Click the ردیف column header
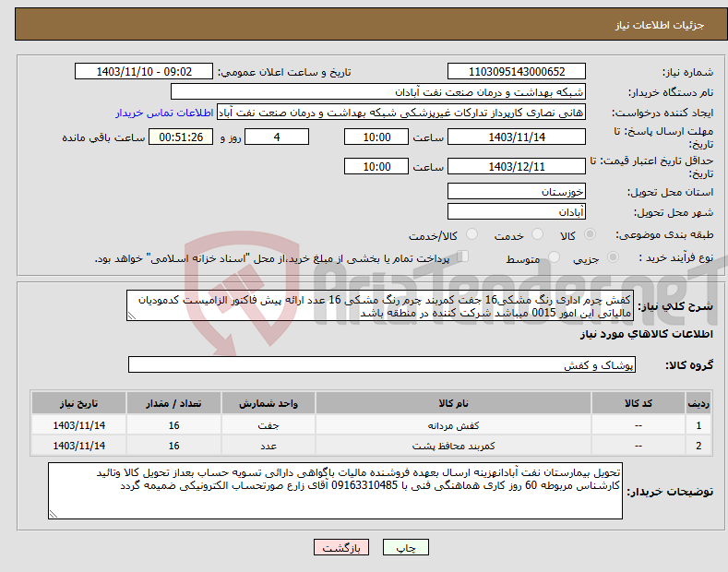The width and height of the screenshot is (728, 572). pos(698,403)
